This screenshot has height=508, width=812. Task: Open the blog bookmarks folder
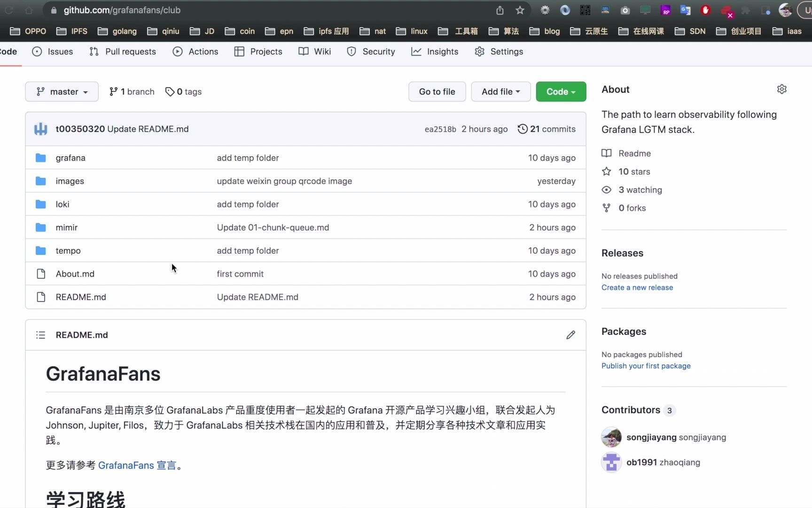(x=545, y=31)
